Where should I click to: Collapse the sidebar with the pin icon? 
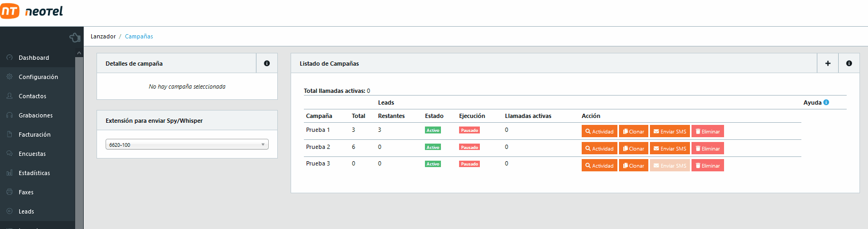point(75,37)
